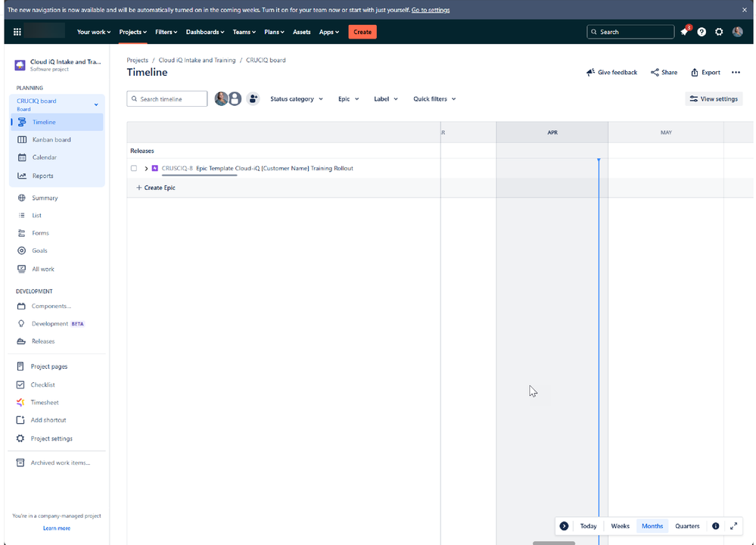The image size is (756, 545).
Task: Open View settings panel
Action: click(714, 99)
